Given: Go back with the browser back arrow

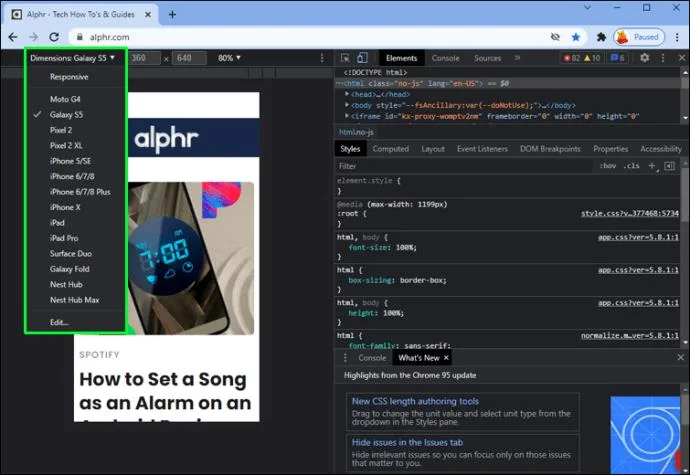Looking at the screenshot, I should pyautogui.click(x=13, y=37).
